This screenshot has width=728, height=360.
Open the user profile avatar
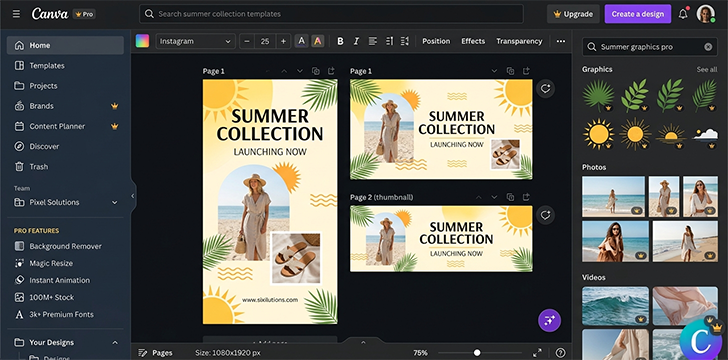tap(705, 14)
